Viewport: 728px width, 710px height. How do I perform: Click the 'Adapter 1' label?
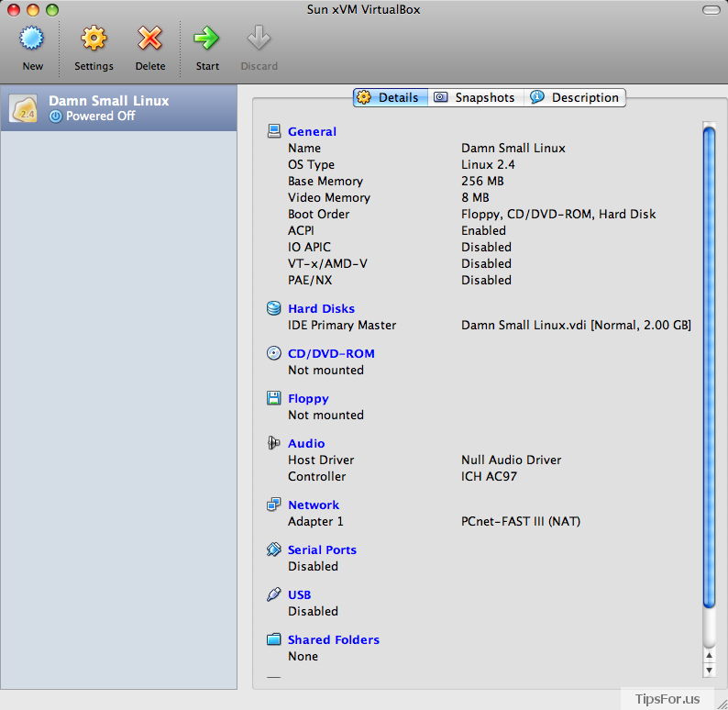coord(315,521)
